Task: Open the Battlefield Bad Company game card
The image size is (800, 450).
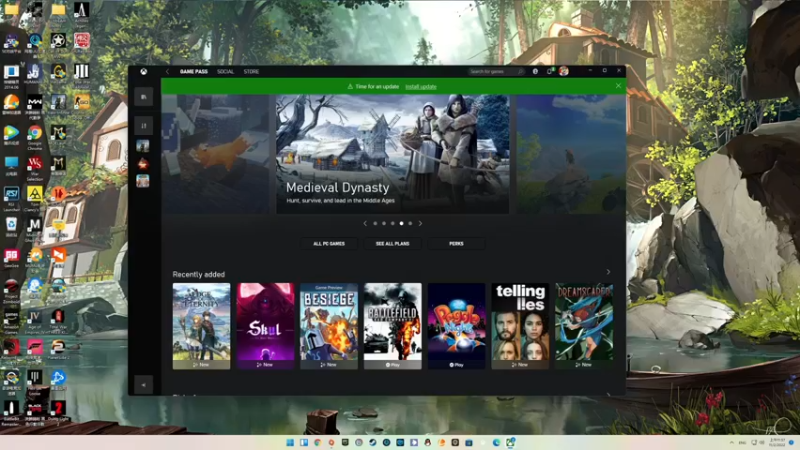Action: pos(393,326)
